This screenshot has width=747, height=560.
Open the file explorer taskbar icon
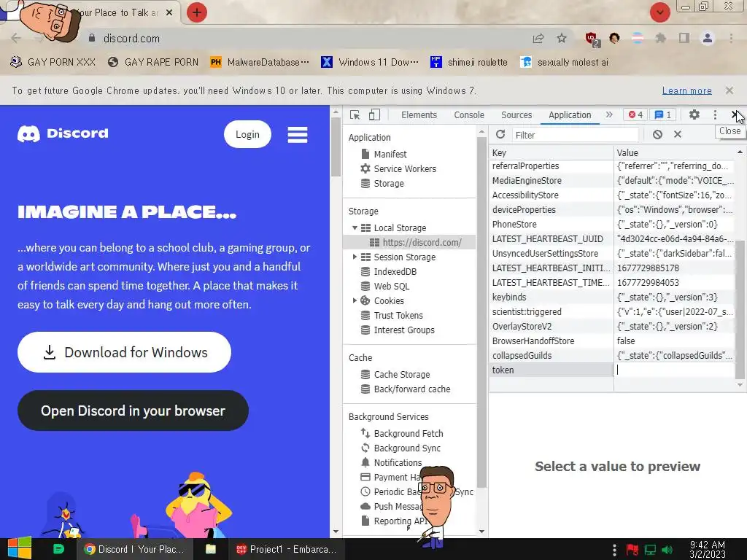[211, 549]
